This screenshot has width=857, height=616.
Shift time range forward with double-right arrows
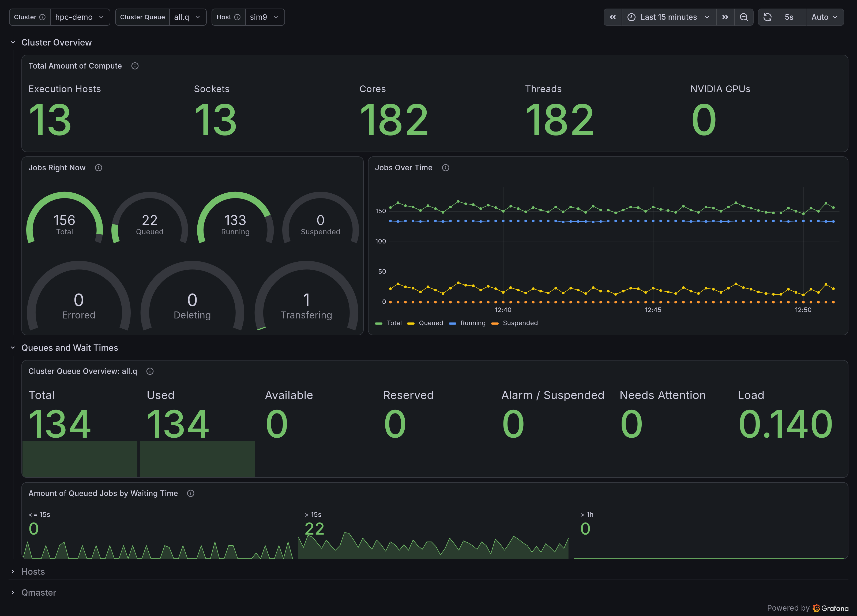coord(725,17)
